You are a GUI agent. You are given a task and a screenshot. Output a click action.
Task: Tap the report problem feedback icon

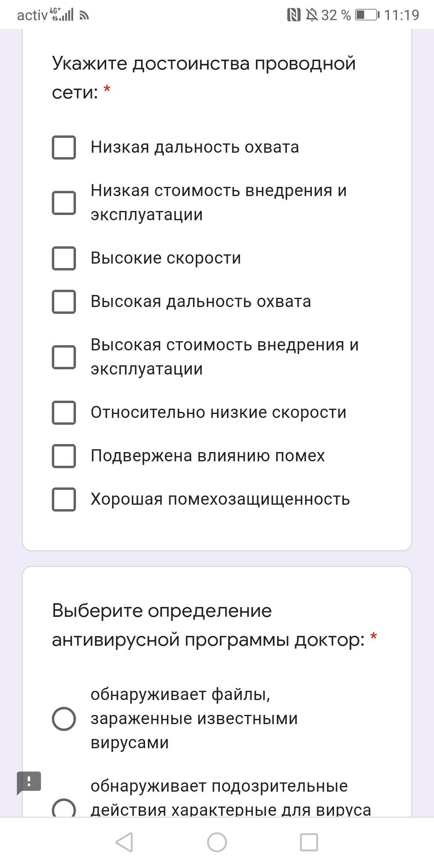pyautogui.click(x=29, y=782)
